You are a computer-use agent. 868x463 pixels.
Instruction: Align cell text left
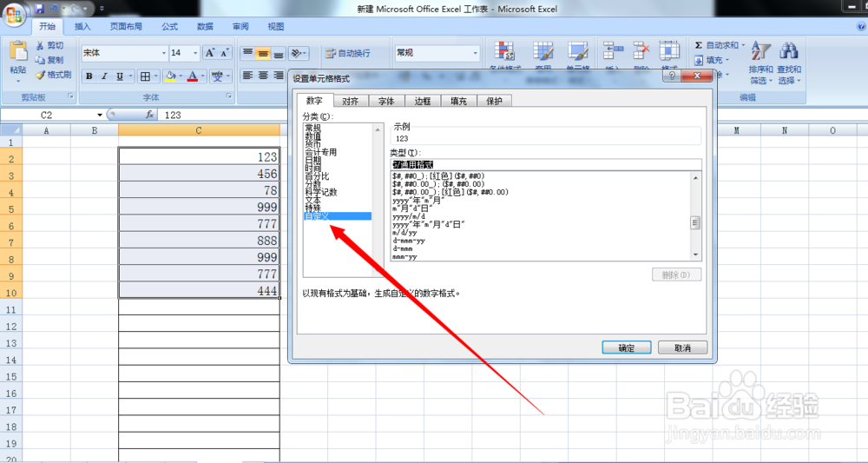pos(247,76)
